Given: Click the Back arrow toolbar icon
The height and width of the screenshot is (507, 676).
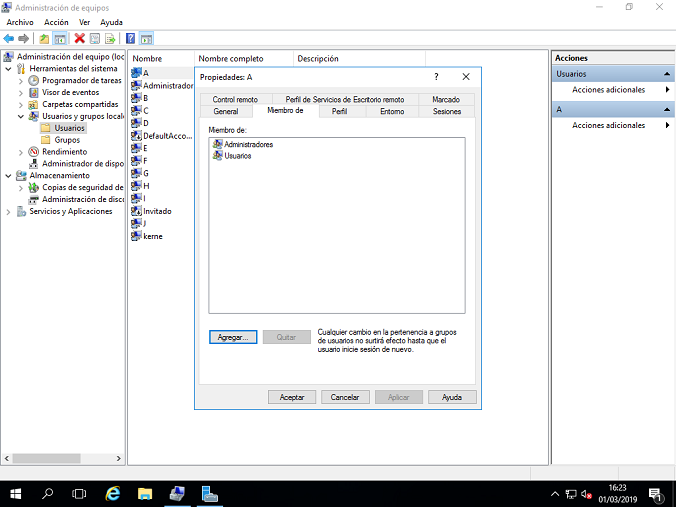Looking at the screenshot, I should click(x=9, y=39).
